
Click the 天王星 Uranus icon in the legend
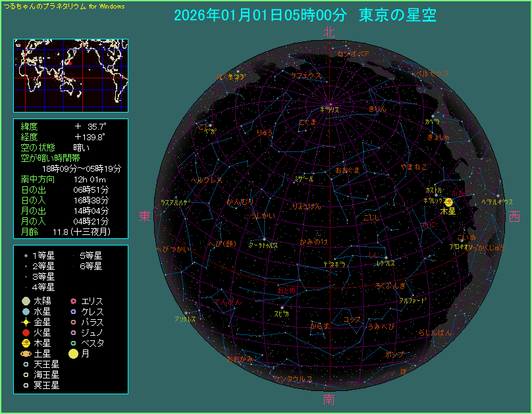coord(26,364)
